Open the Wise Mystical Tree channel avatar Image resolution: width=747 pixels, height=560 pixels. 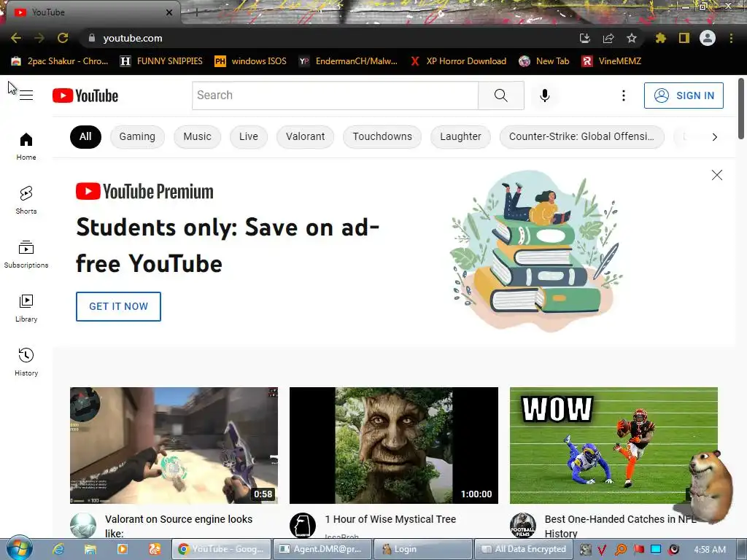click(303, 525)
